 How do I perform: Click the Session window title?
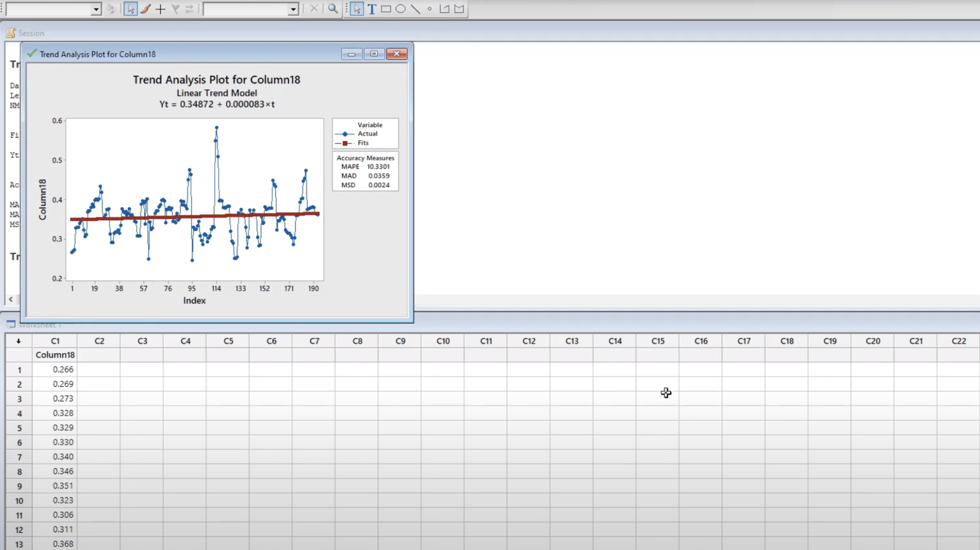[31, 33]
